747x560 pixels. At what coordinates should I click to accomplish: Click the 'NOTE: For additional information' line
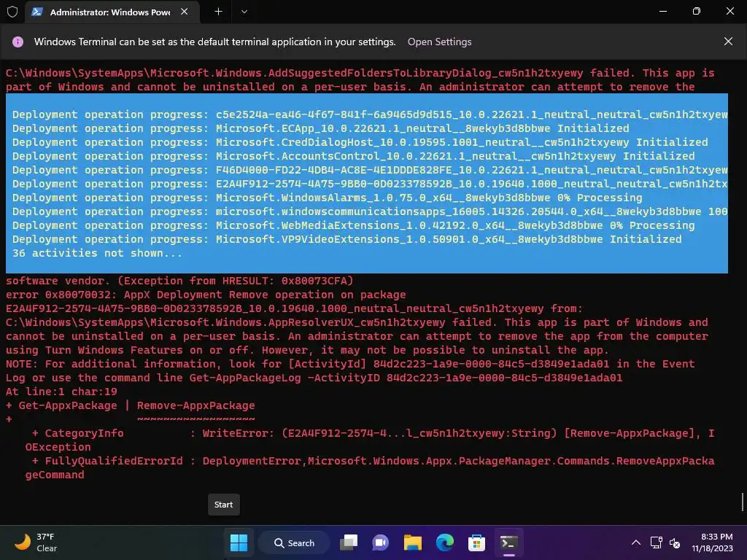[350, 364]
